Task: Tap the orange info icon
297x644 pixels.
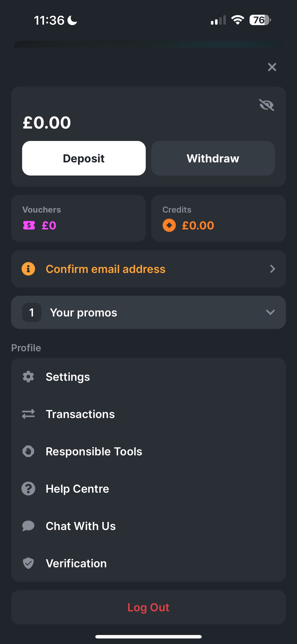Action: point(28,269)
